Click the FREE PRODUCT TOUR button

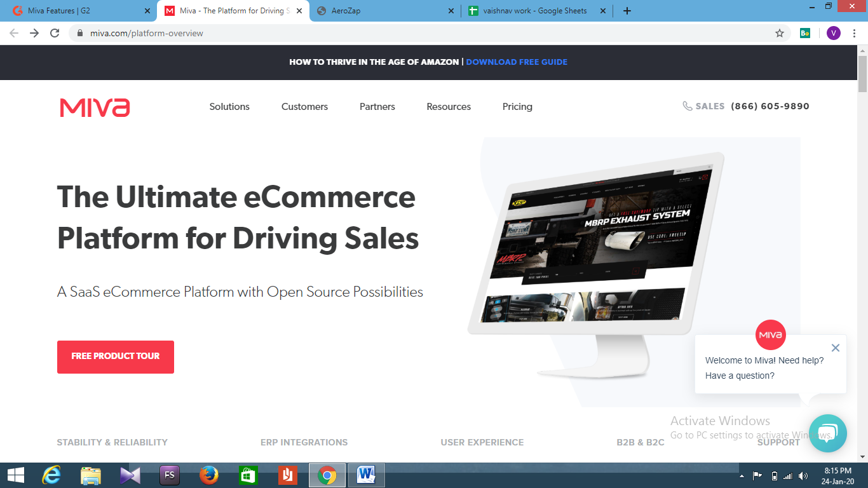tap(116, 356)
